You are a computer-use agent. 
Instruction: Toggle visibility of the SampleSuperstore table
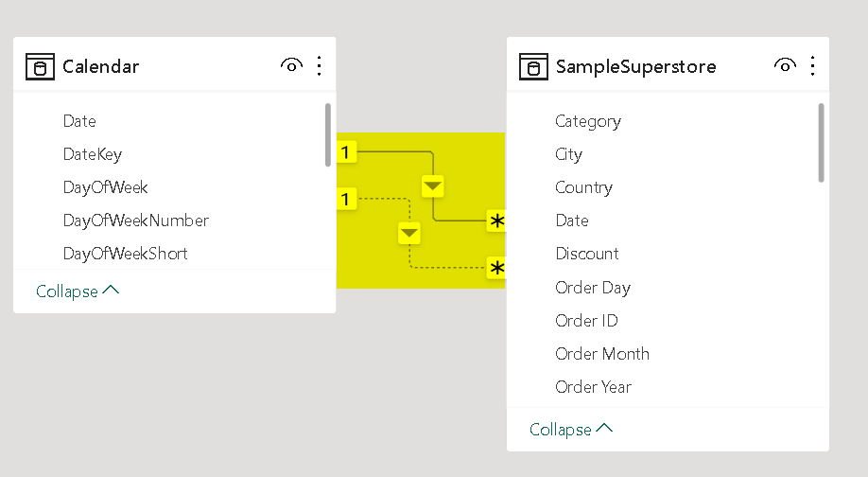[x=785, y=65]
